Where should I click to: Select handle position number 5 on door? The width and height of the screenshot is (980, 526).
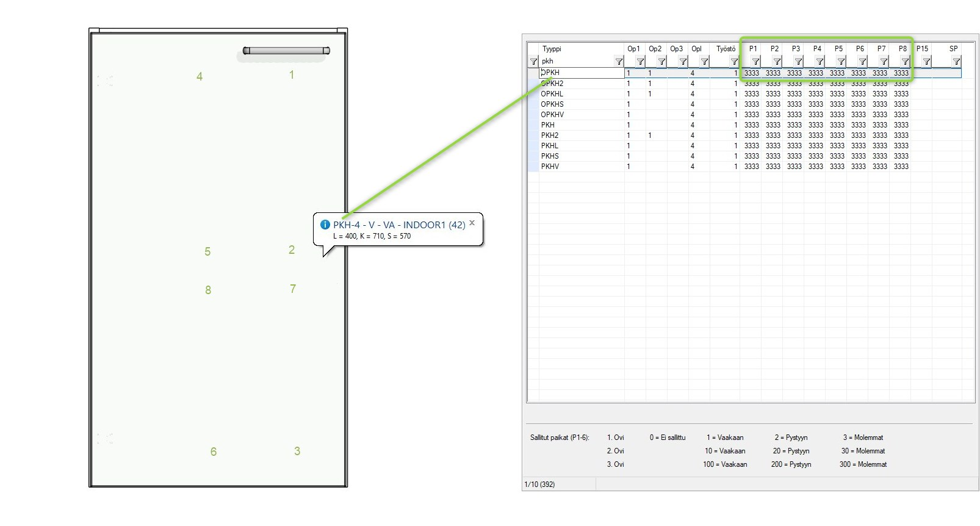pos(207,252)
